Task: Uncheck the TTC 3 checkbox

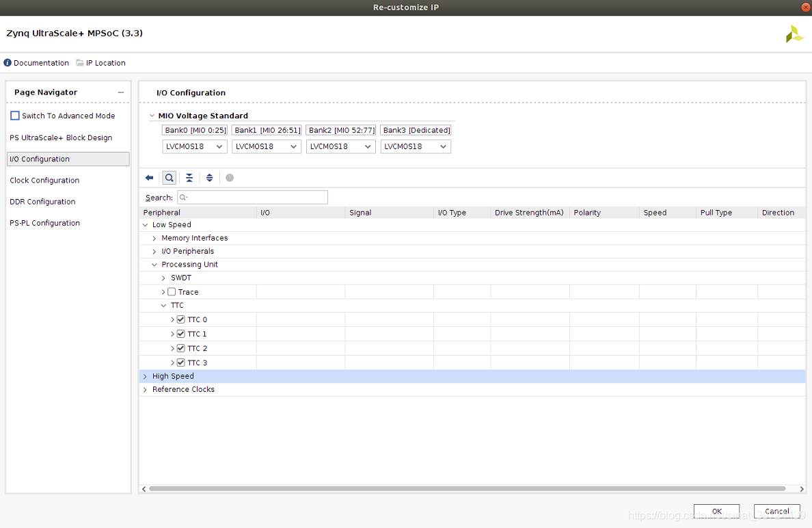Action: pyautogui.click(x=180, y=362)
